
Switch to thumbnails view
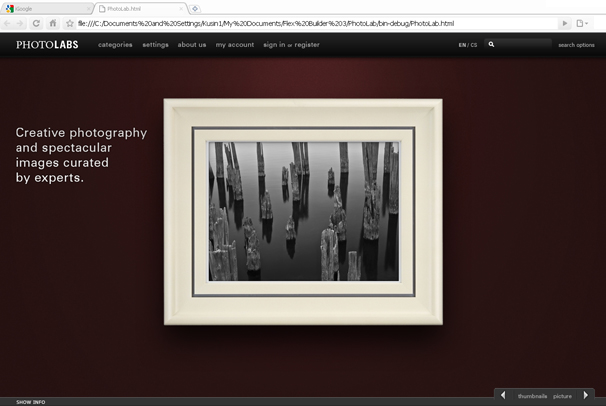(532, 397)
